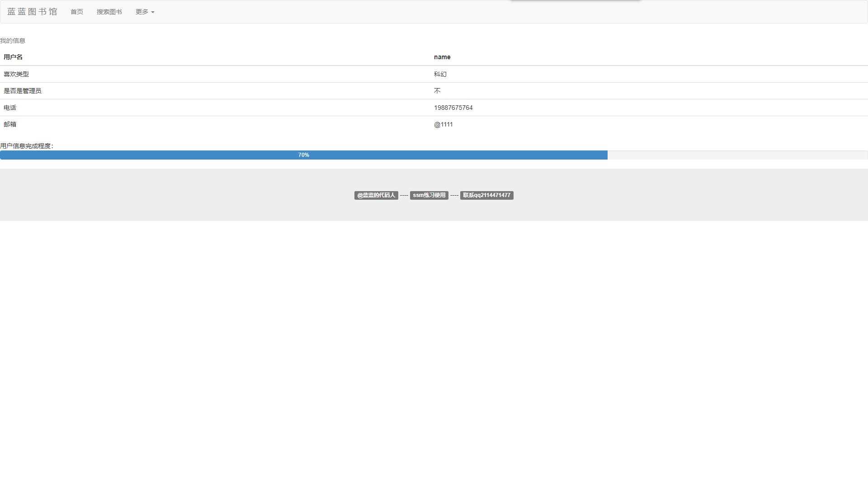The image size is (868, 488).
Task: Click the 不 admin status value
Action: [437, 91]
